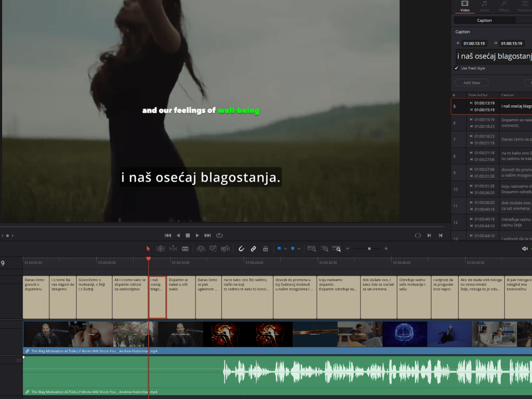This screenshot has height=399, width=532.
Task: Click the Custom Zoom icon
Action: click(336, 248)
